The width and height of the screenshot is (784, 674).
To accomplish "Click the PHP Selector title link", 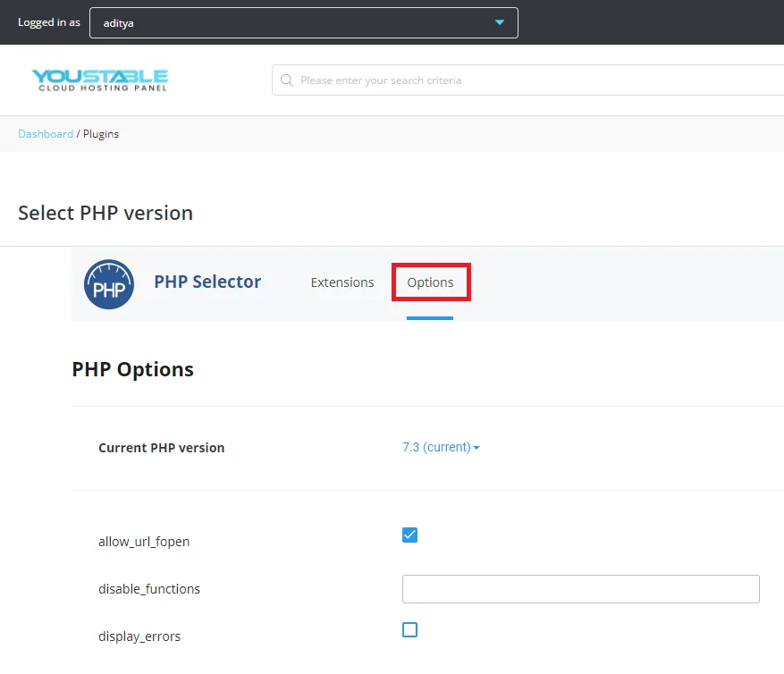I will (x=207, y=282).
